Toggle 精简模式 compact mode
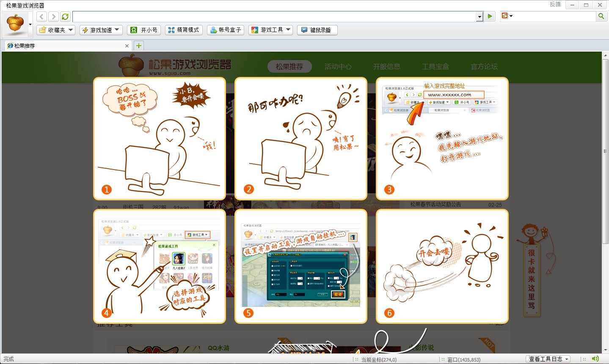609x364 pixels. tap(184, 30)
